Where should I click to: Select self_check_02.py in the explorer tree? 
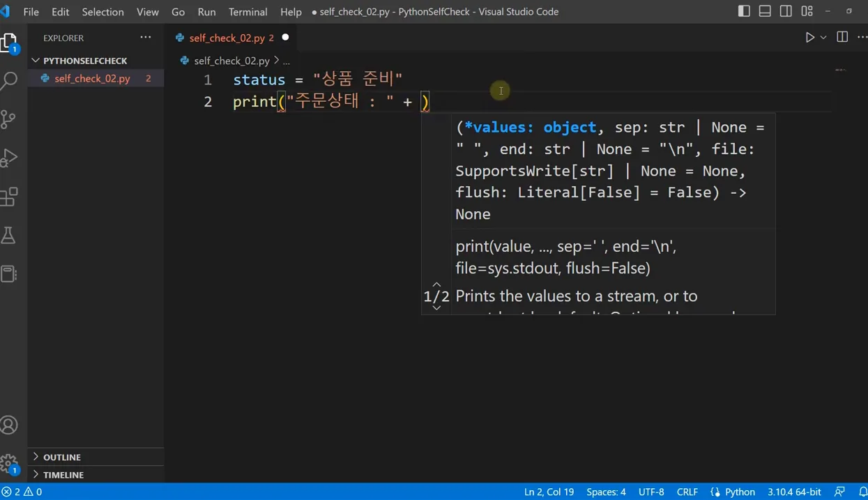96,78
